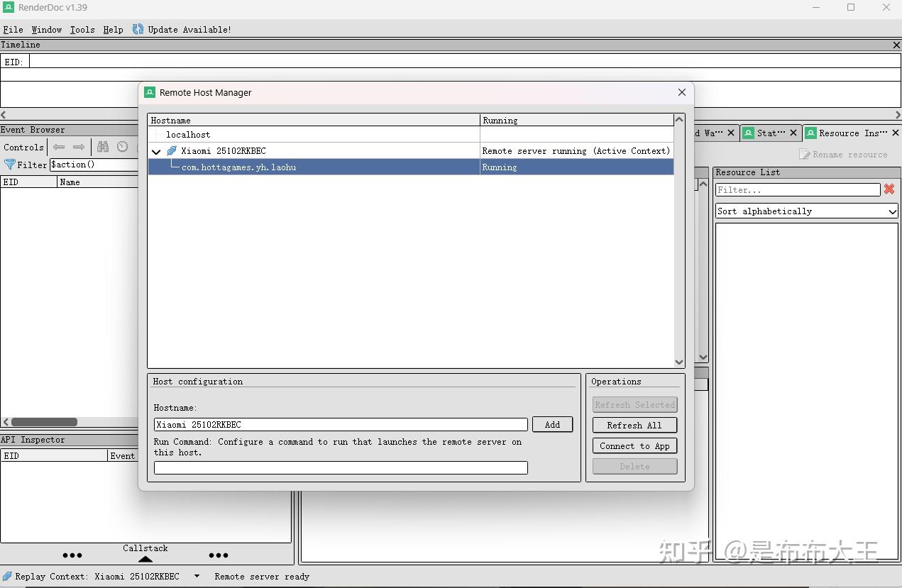The image size is (902, 588).
Task: Collapse the Xiaomi 25102RKBEC tree node
Action: [x=156, y=151]
